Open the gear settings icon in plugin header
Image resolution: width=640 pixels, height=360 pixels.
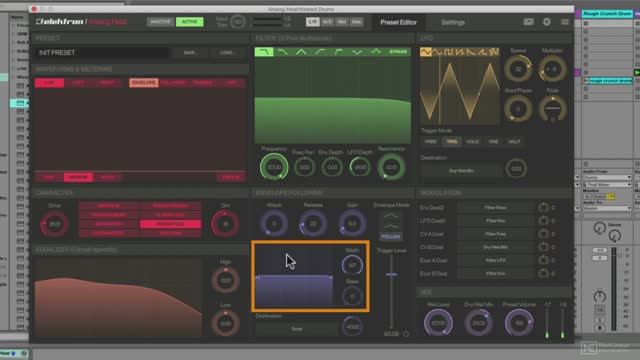tap(547, 22)
